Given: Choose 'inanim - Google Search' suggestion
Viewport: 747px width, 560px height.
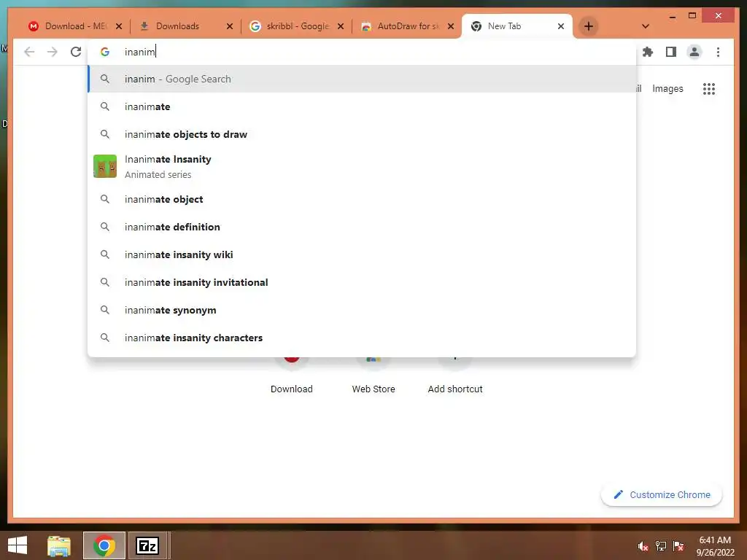Looking at the screenshot, I should tap(362, 79).
